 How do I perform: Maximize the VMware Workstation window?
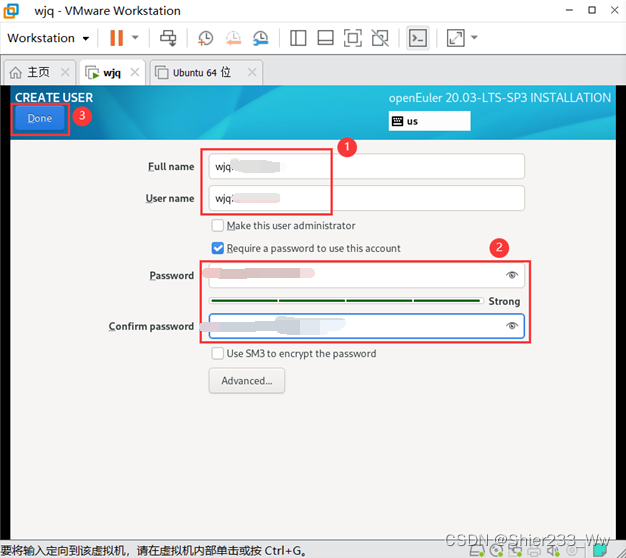592,10
